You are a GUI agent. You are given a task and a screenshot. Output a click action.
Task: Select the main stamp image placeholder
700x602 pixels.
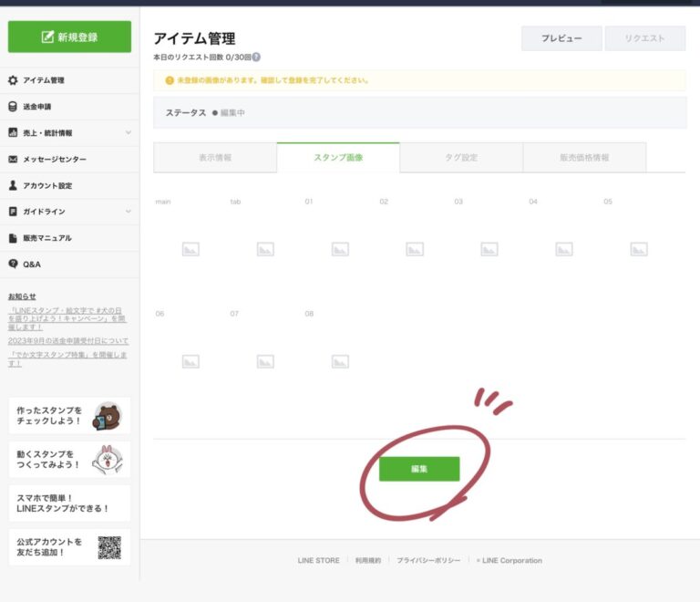(x=190, y=249)
